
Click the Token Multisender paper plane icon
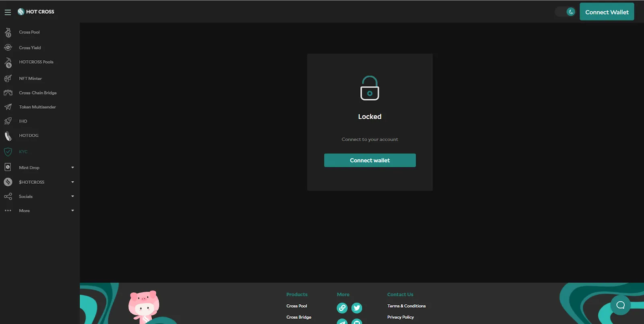8,107
